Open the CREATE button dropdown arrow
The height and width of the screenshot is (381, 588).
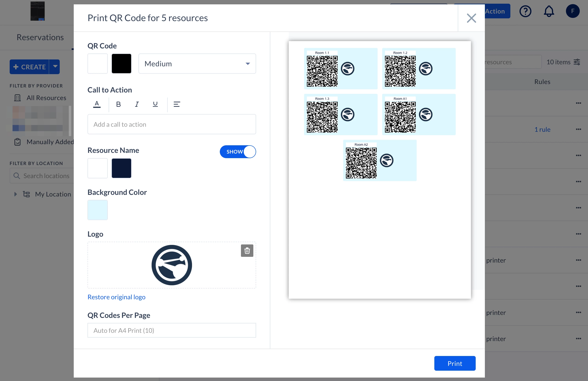(55, 67)
